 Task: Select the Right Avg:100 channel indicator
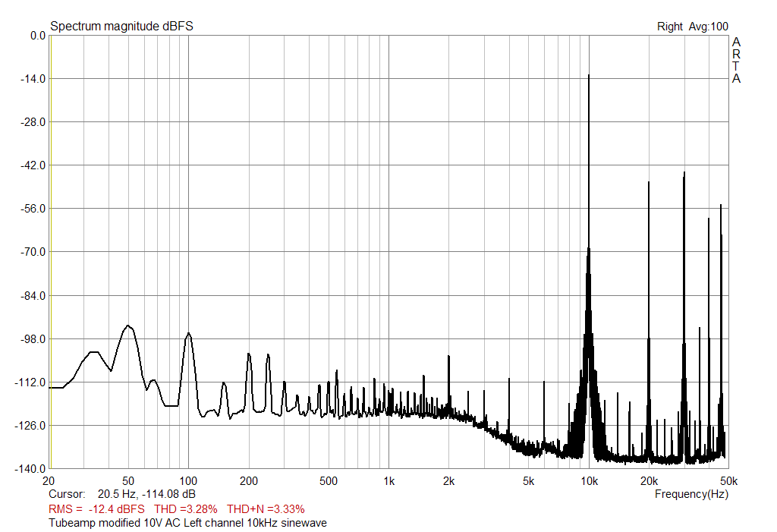click(691, 25)
